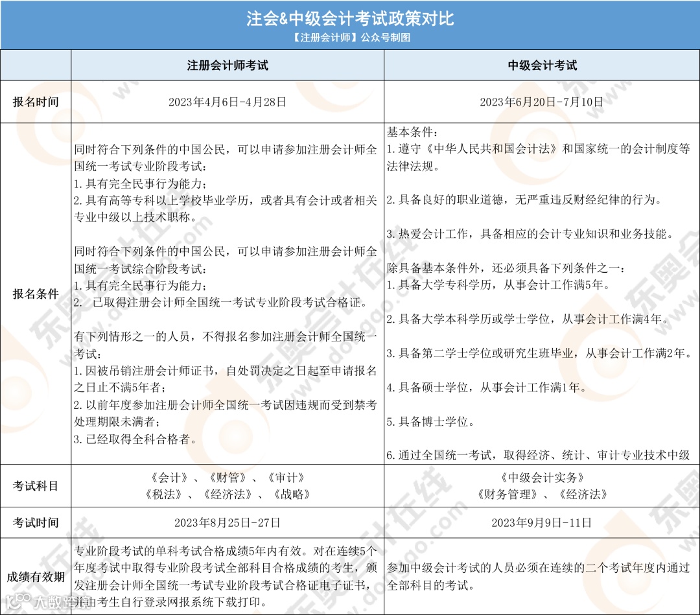Click the date '2023年6月20日-7月10日'
This screenshot has width=700, height=615.
click(x=541, y=102)
